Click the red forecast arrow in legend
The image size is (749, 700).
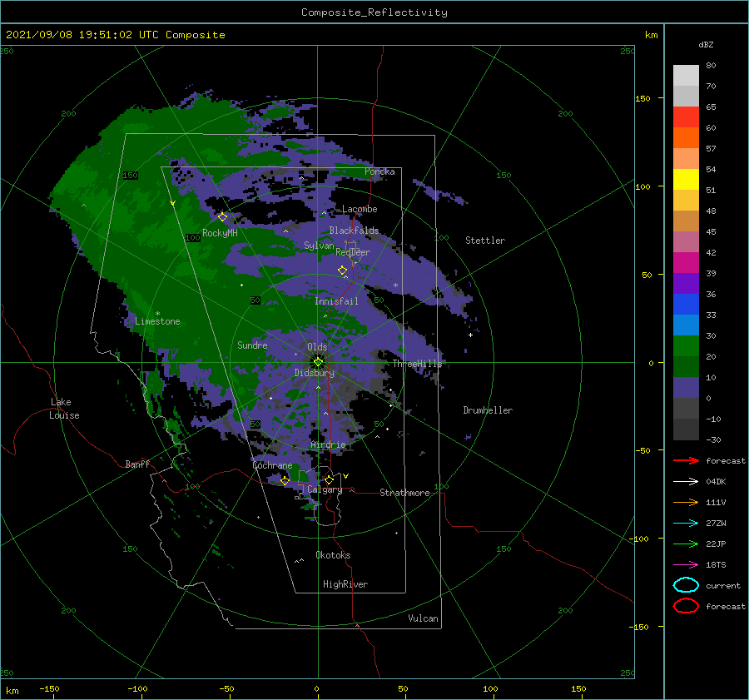(x=686, y=460)
